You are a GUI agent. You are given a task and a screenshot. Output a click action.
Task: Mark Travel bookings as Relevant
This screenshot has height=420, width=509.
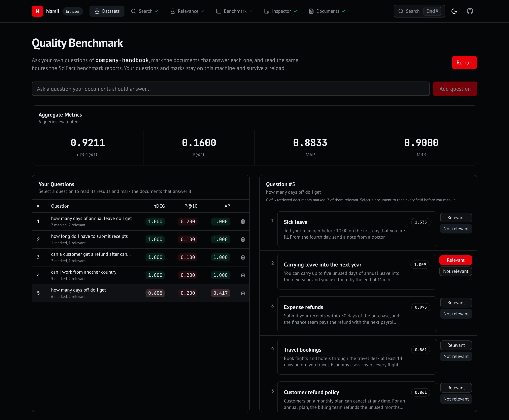pos(456,345)
